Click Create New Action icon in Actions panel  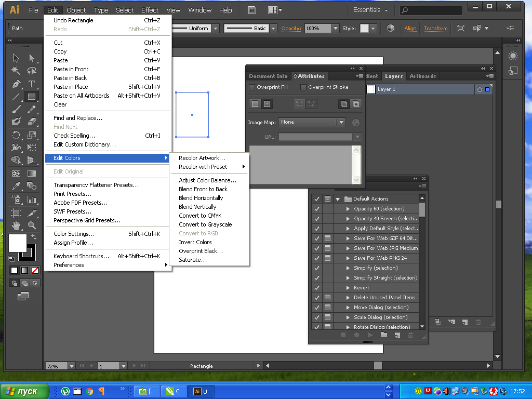(397, 336)
